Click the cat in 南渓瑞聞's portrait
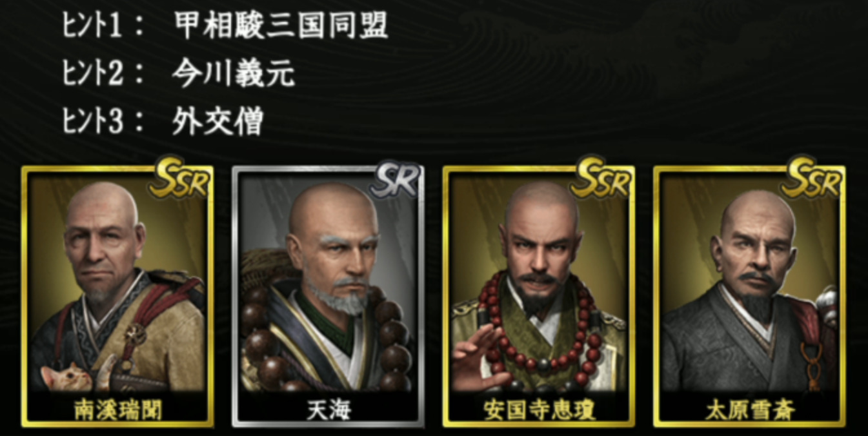Screen dimensions: 868x436 point(69,377)
